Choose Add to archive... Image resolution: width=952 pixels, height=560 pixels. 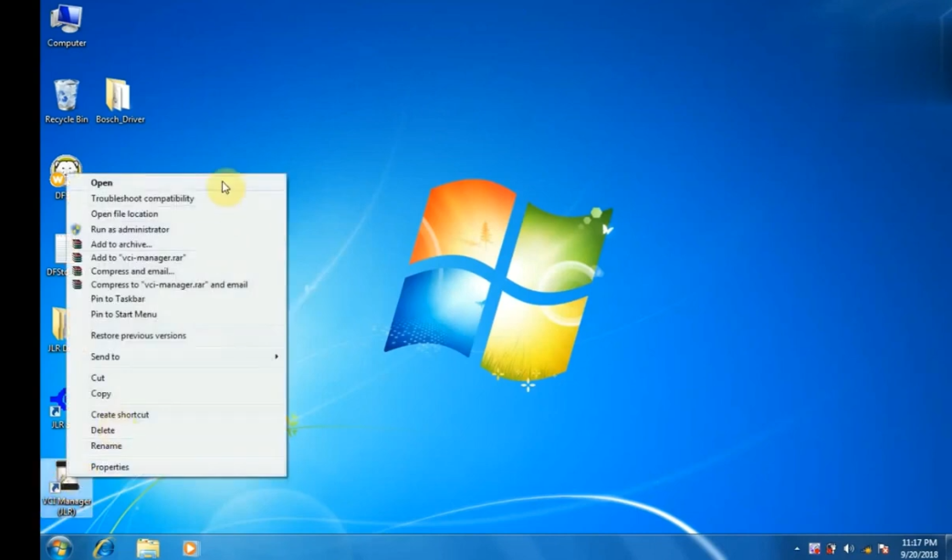[176, 244]
